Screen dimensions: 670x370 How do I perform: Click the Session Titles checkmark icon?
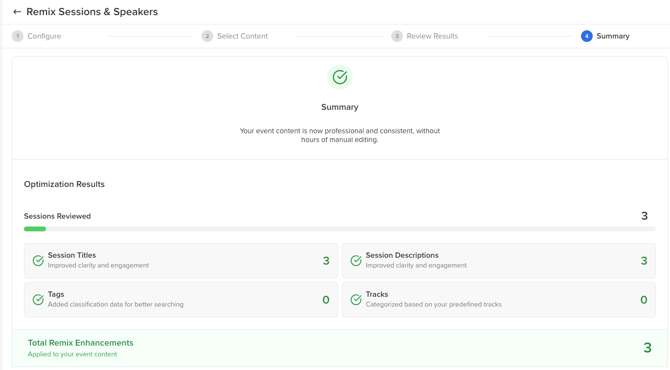[x=38, y=261]
